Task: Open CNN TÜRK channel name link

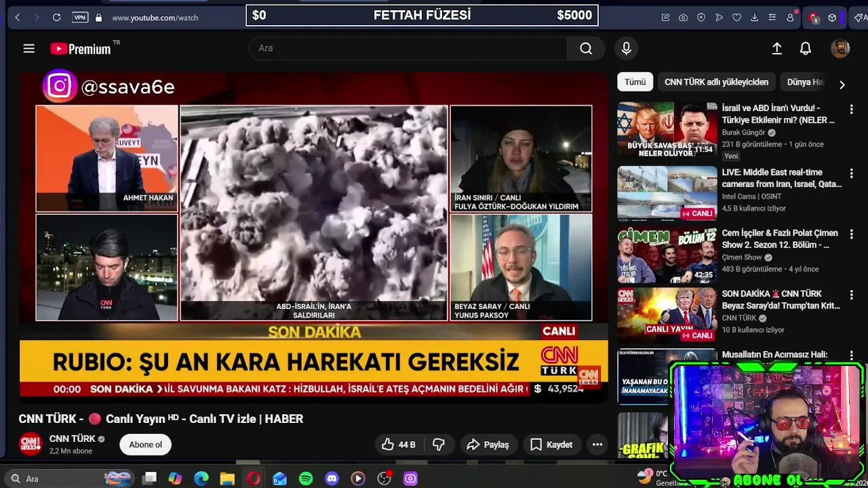Action: coord(72,439)
